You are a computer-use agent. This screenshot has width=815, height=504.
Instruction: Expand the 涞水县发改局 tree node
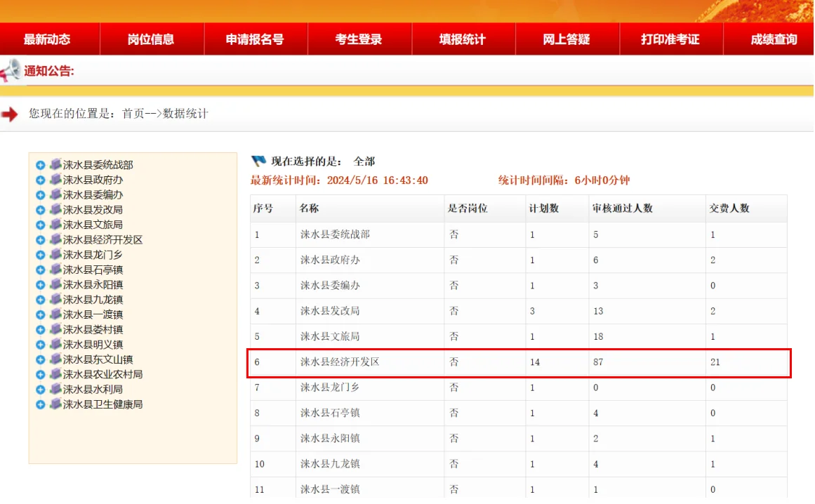point(41,210)
